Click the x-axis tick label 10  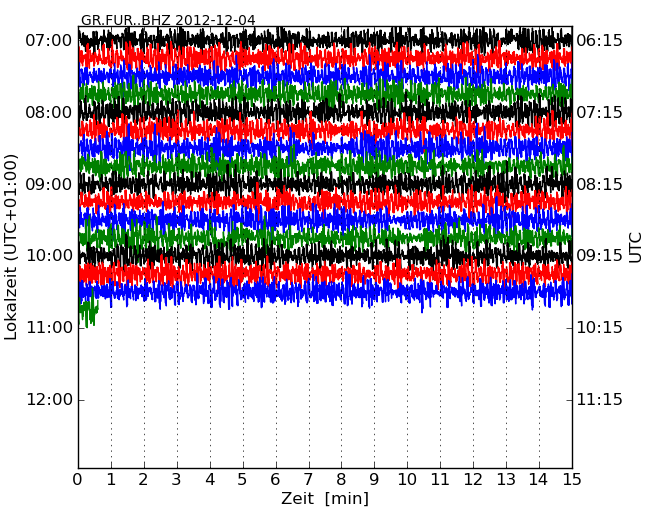coord(407,480)
